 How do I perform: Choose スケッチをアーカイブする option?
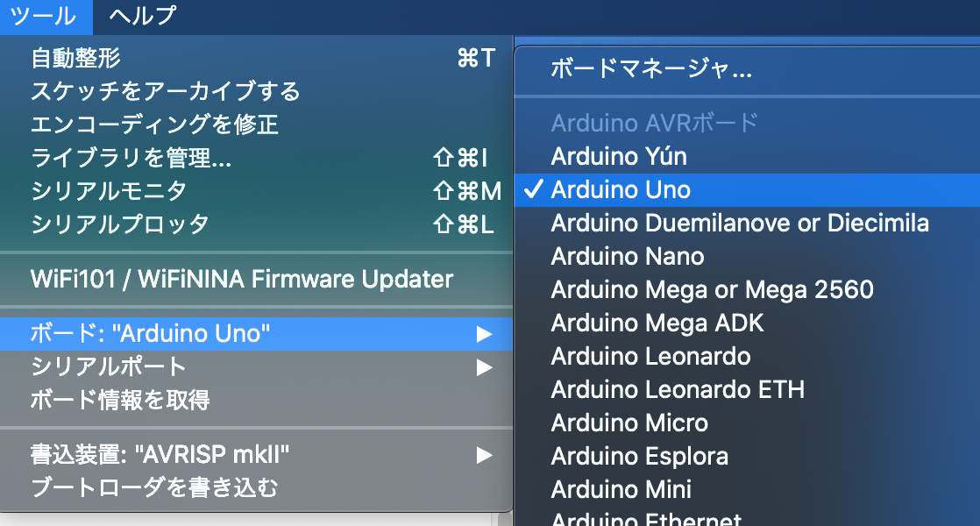tap(166, 91)
